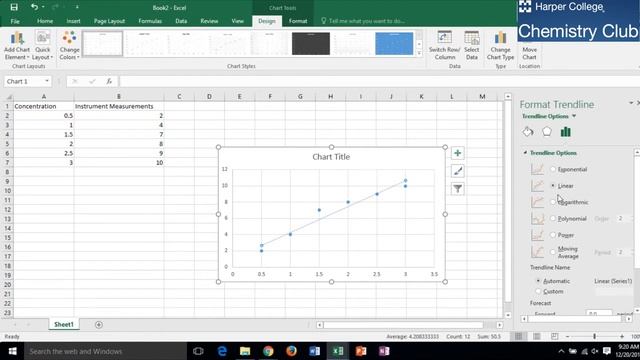The image size is (640, 360).
Task: Open Quick Layout gallery
Action: click(x=42, y=46)
